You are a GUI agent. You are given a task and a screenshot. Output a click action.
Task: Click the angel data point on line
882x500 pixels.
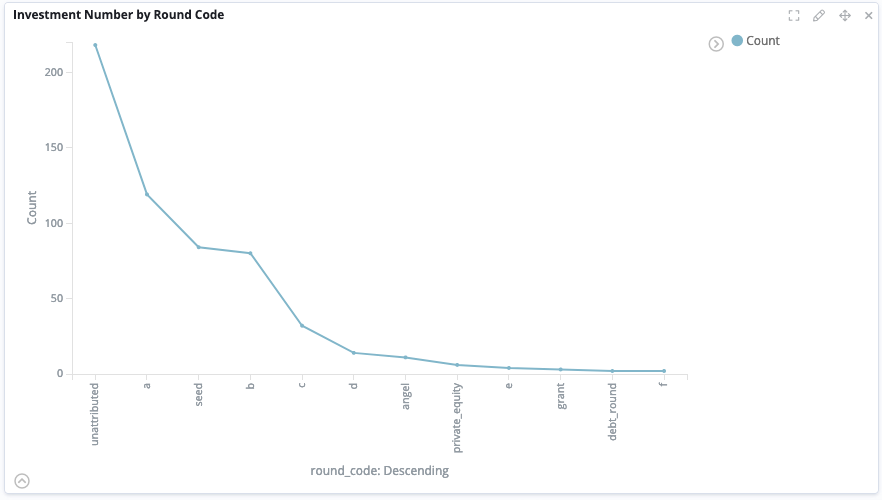(x=405, y=357)
